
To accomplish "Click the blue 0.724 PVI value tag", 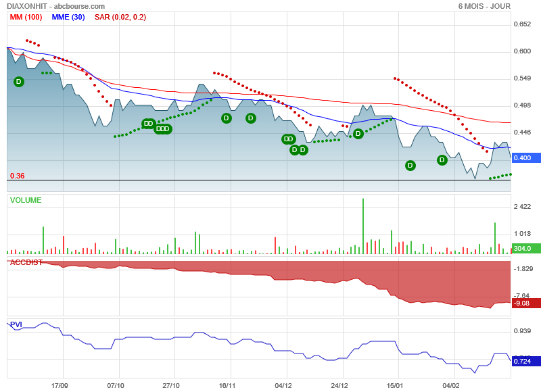I will (526, 362).
